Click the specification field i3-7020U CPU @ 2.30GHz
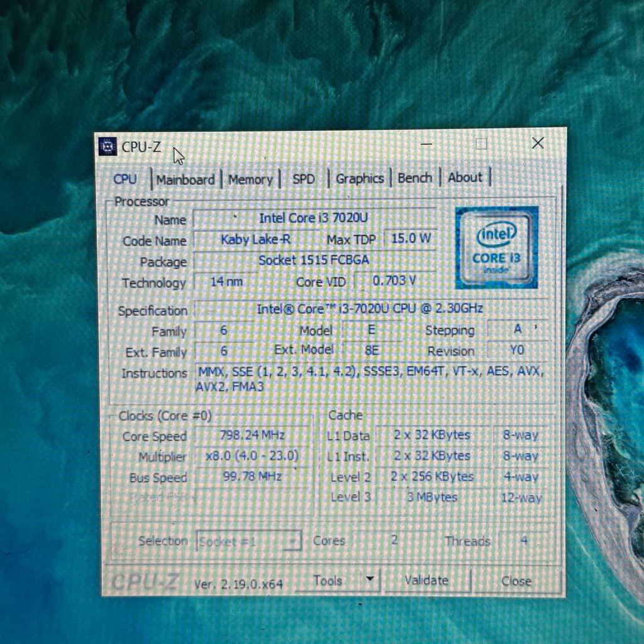The height and width of the screenshot is (644, 644). 370,308
